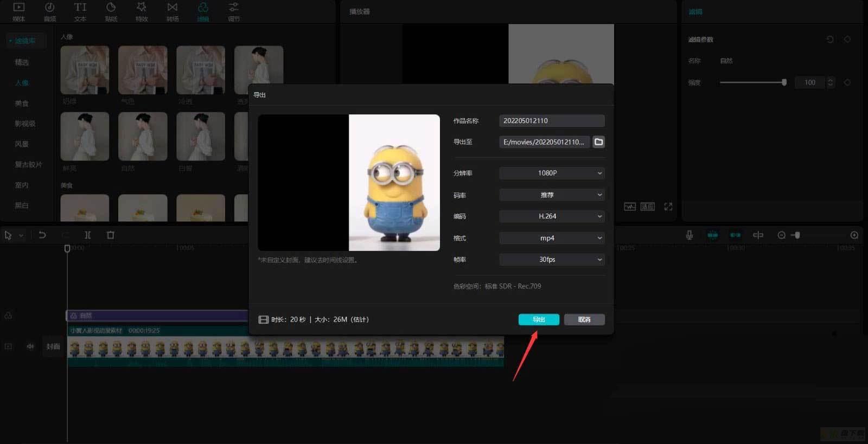Click the 强度 value field showing 100
868x444 pixels.
810,82
